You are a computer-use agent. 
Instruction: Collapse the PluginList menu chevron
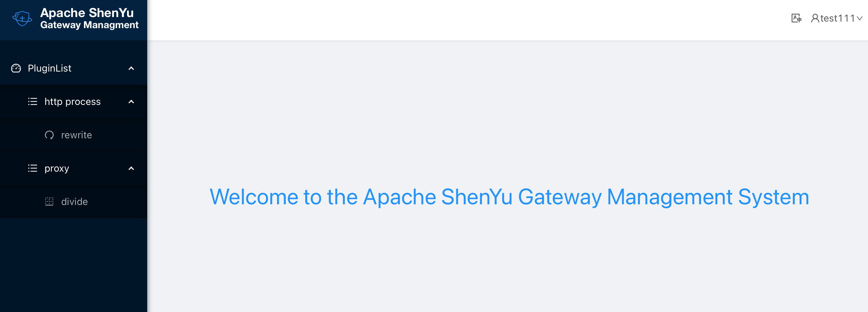coord(131,68)
